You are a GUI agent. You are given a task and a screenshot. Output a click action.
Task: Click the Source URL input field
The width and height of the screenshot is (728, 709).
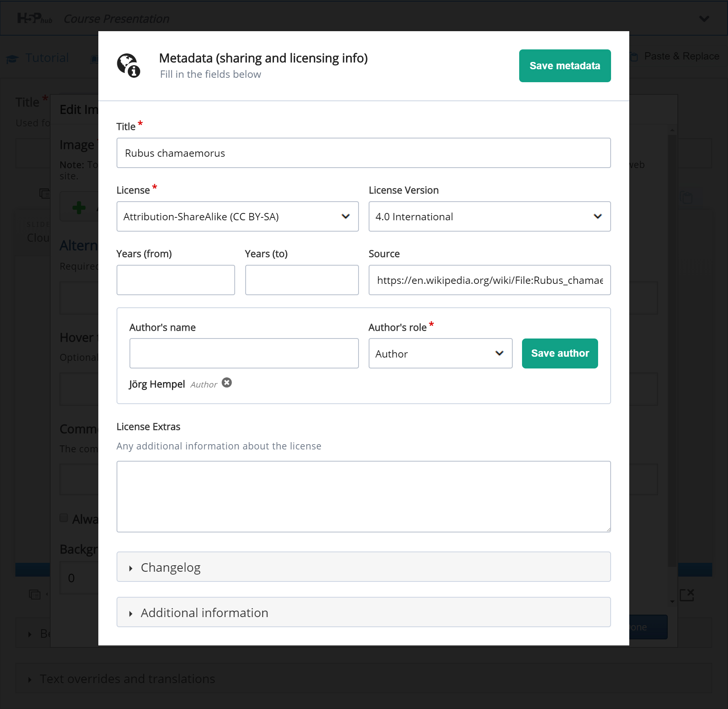tap(489, 280)
